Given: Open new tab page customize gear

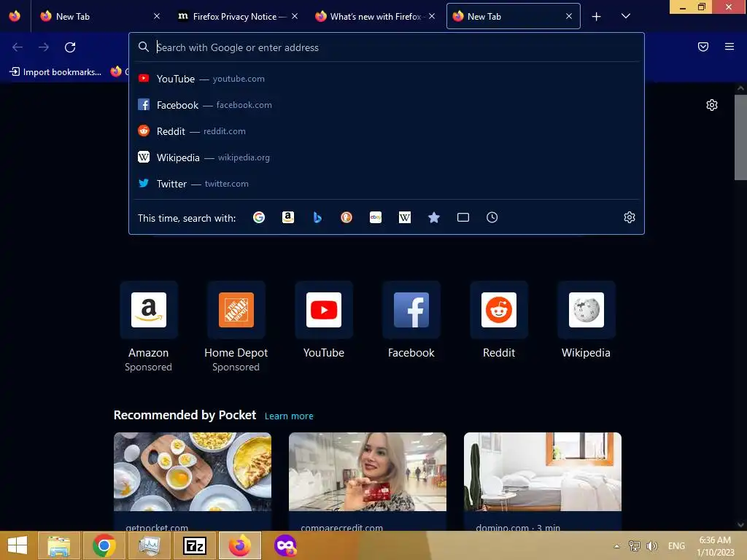Looking at the screenshot, I should [712, 105].
